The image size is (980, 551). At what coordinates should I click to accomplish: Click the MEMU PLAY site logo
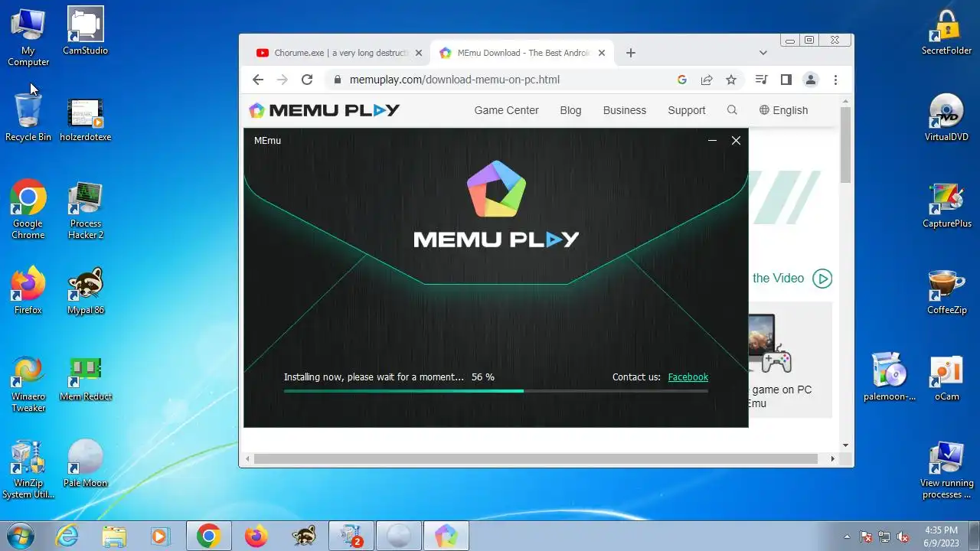325,110
